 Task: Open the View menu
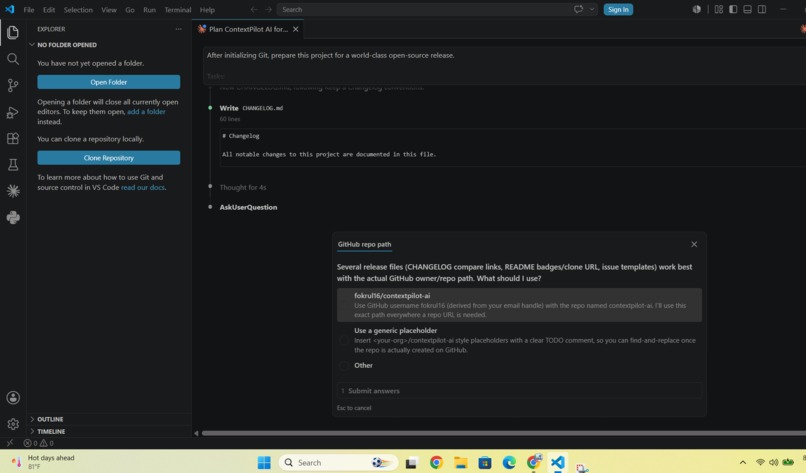click(108, 9)
